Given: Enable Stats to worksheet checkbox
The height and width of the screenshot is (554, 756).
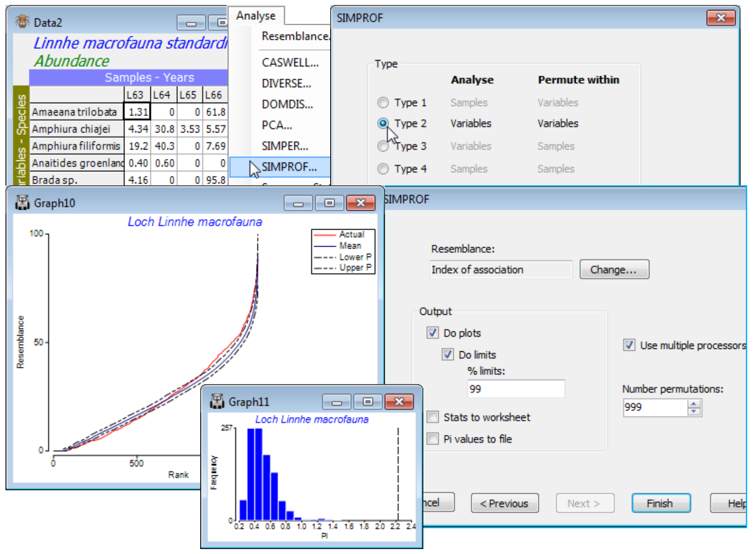Looking at the screenshot, I should click(x=433, y=417).
